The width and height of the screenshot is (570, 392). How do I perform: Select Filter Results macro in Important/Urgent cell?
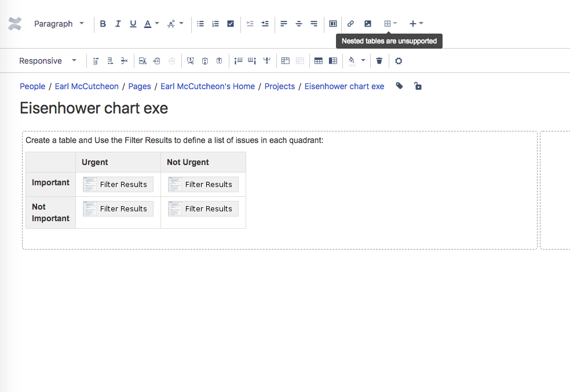tap(118, 184)
